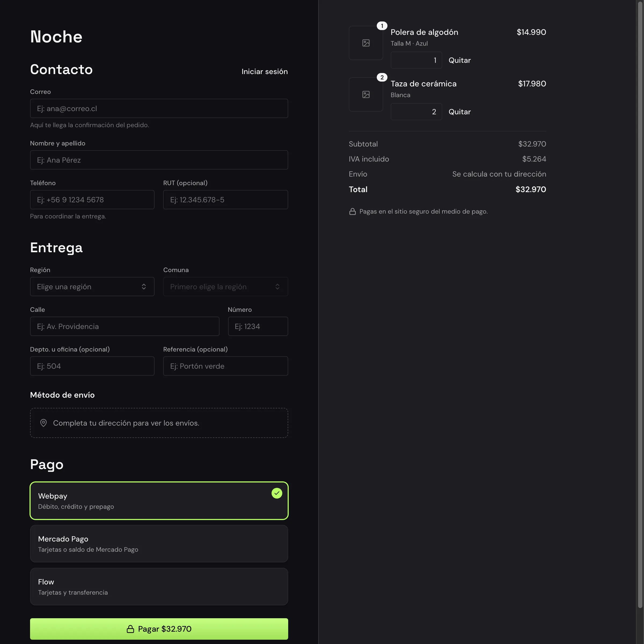The image size is (644, 644).
Task: Focus the Teléfono field
Action: 92,199
